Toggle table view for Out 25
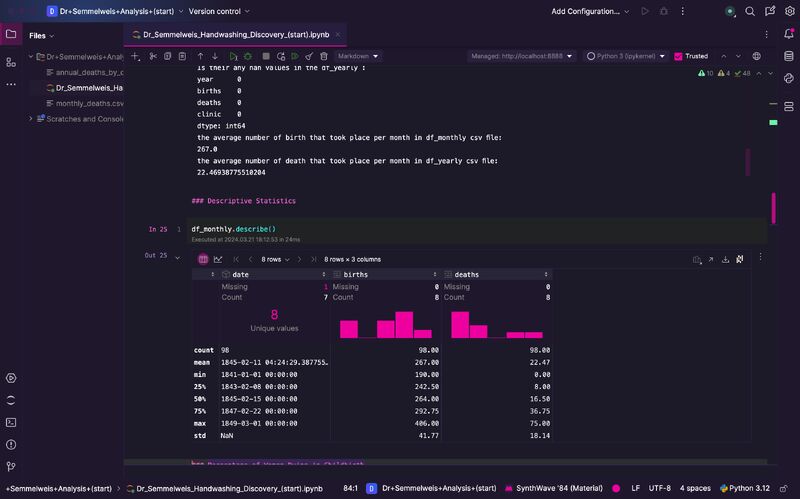This screenshot has height=499, width=800. 203,259
